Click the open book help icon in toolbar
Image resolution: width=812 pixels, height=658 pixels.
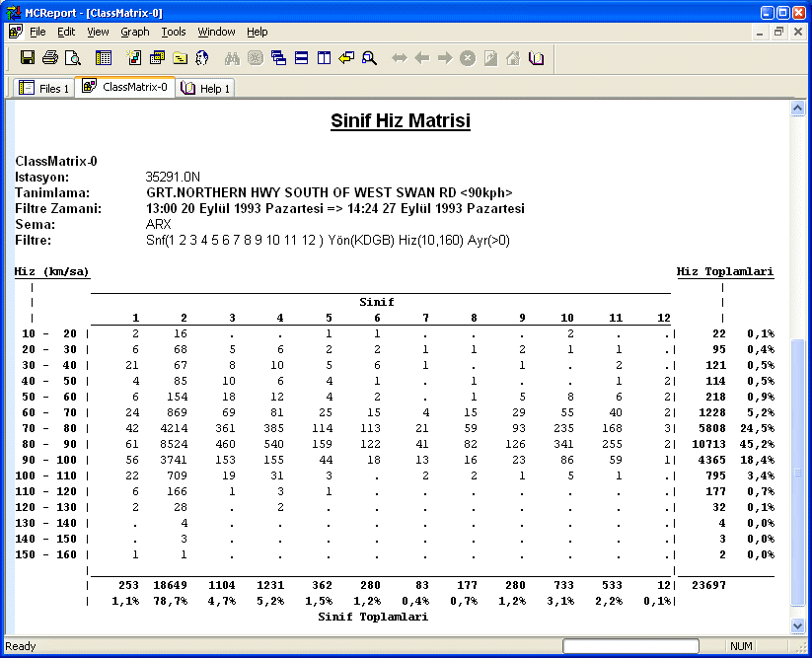click(536, 57)
